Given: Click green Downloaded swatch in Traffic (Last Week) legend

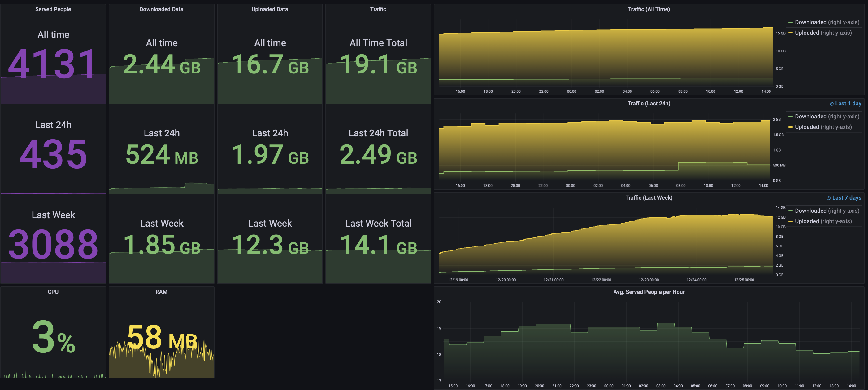Looking at the screenshot, I should [x=790, y=211].
